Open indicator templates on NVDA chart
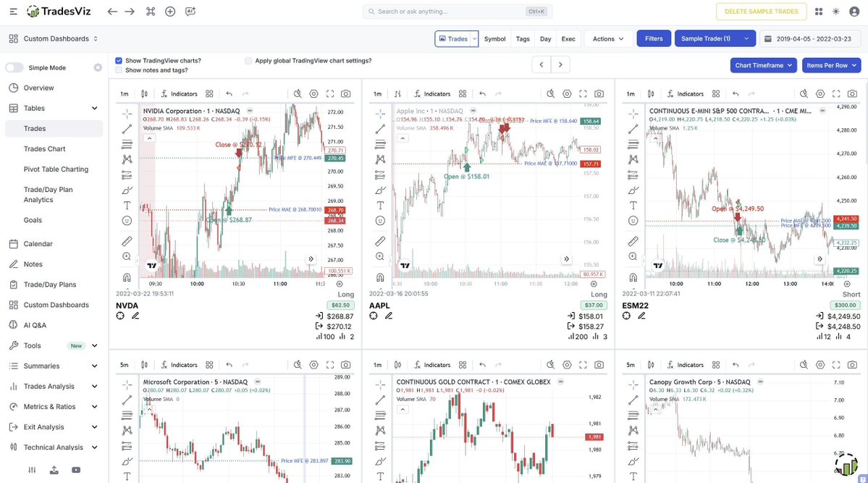The image size is (868, 483). tap(209, 93)
